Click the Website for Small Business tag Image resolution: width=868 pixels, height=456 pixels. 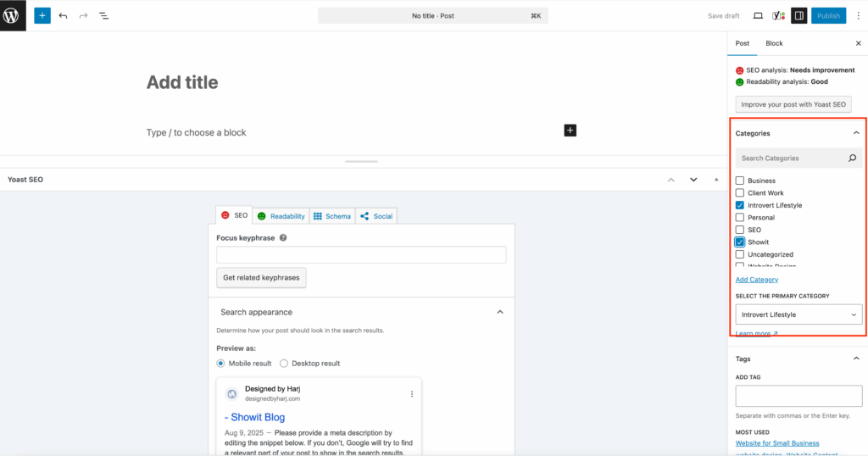(x=777, y=443)
